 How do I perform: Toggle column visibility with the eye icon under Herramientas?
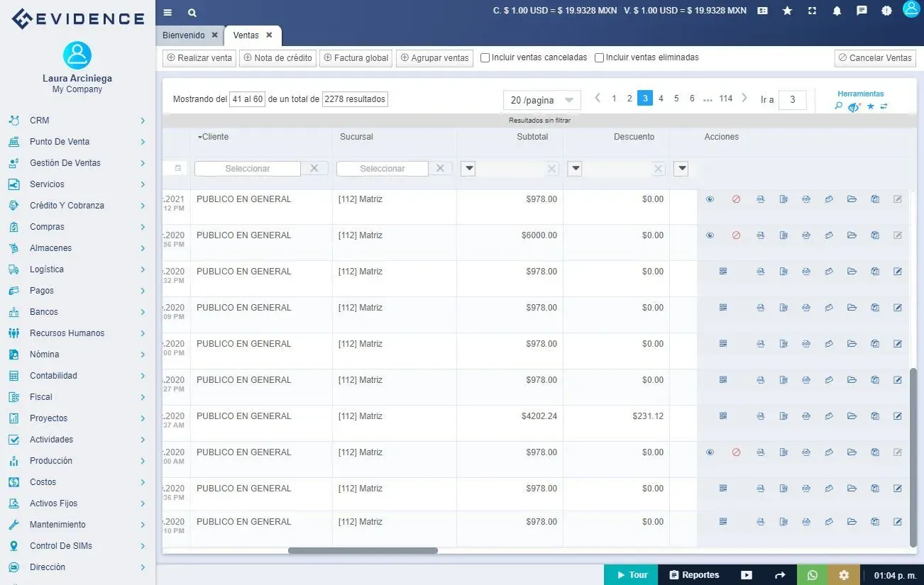(854, 106)
